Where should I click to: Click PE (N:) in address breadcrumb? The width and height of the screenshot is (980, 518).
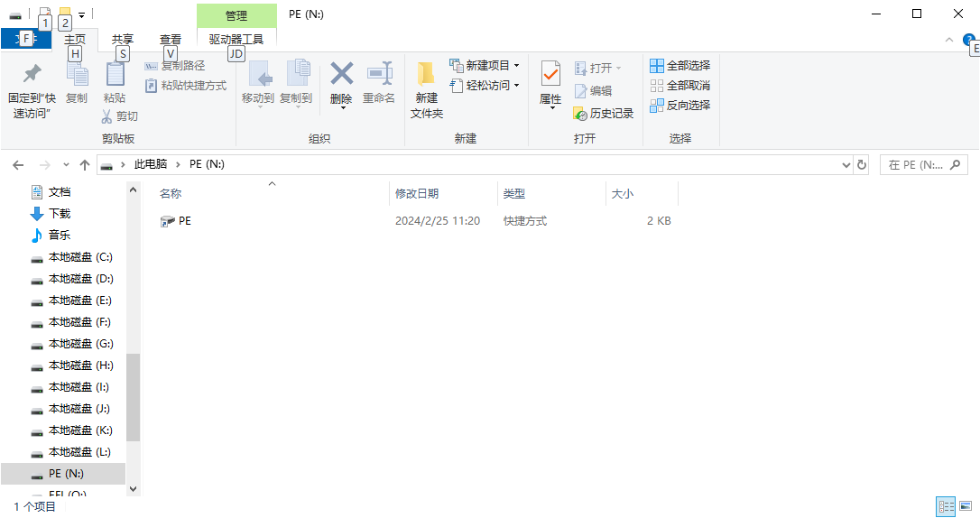(x=207, y=164)
